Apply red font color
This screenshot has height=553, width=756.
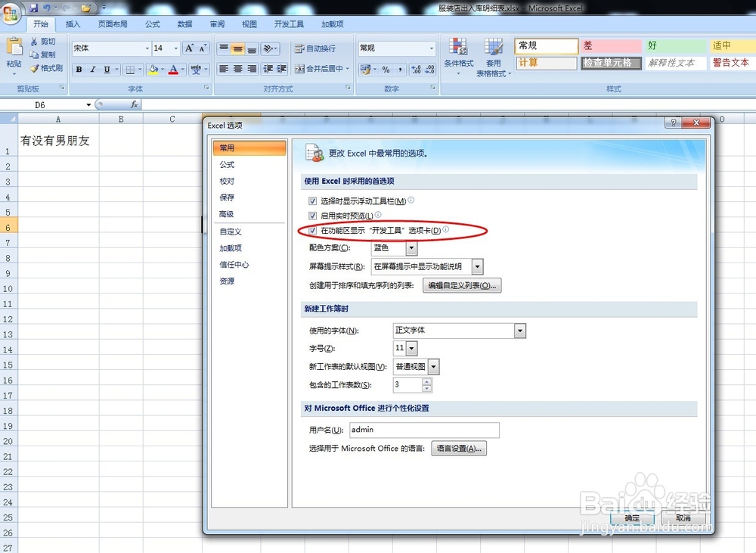173,70
